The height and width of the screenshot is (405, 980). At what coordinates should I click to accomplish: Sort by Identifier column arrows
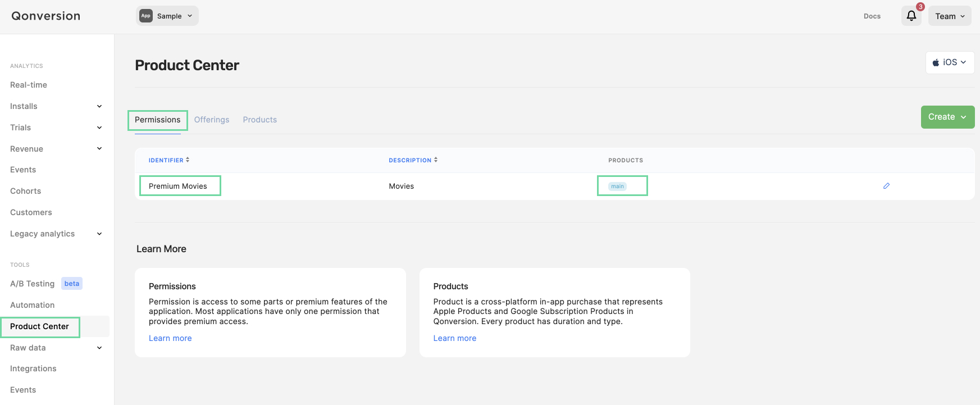(188, 160)
